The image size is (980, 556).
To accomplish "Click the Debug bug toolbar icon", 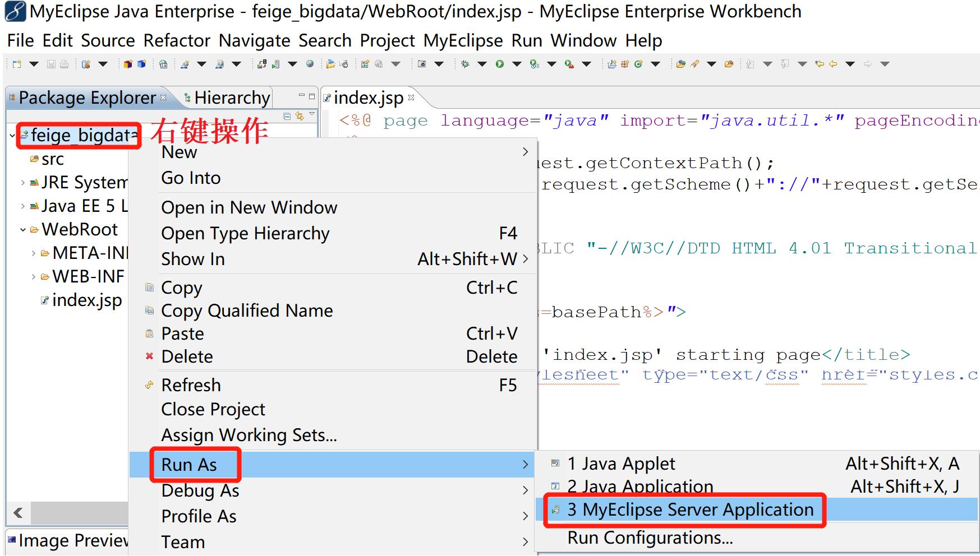I will (465, 64).
